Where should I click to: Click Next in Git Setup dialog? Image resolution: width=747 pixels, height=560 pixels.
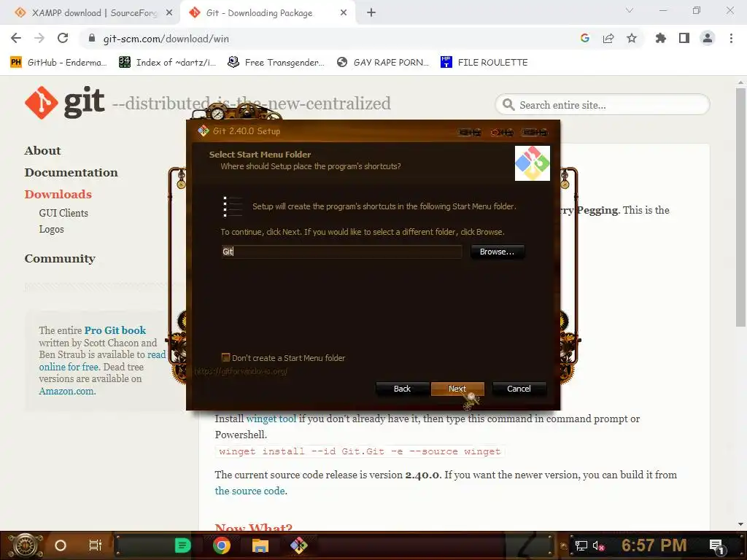coord(457,389)
